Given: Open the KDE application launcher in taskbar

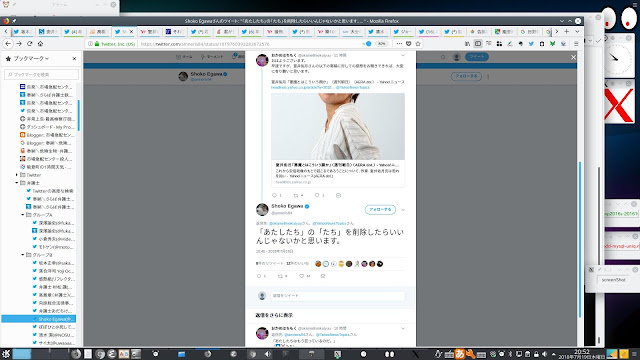Looking at the screenshot, I should [6, 354].
